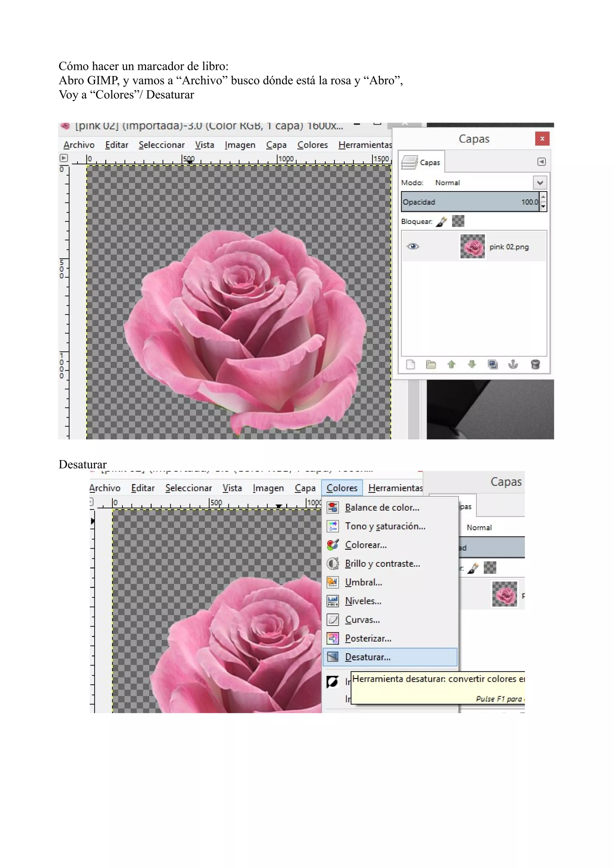Select the pink 02.png layer thumbnail

472,247
